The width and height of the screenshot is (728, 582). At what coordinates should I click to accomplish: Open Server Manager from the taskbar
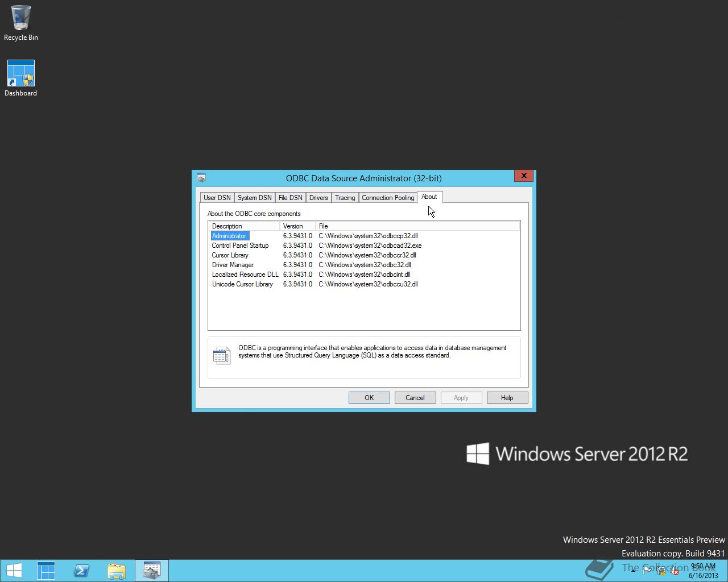(46, 571)
